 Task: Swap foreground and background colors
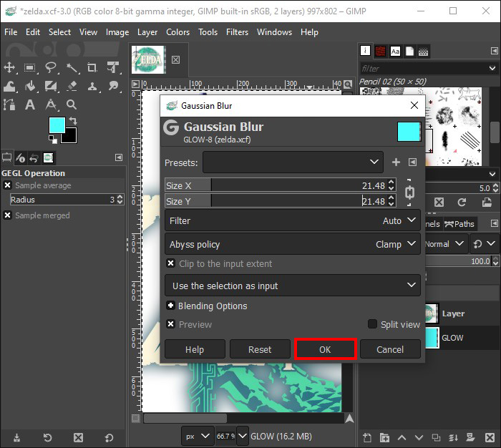coord(73,121)
